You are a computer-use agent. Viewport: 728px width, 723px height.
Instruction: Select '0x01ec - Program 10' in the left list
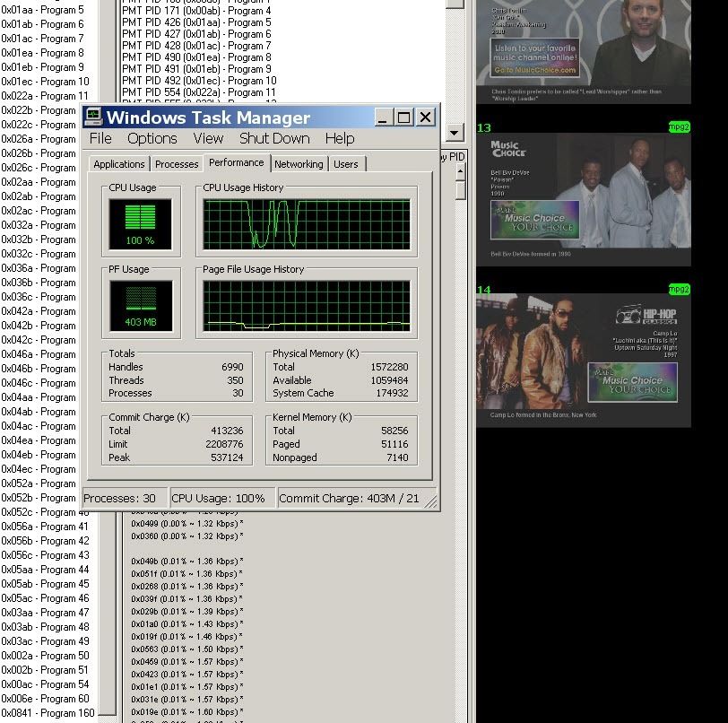coord(45,82)
